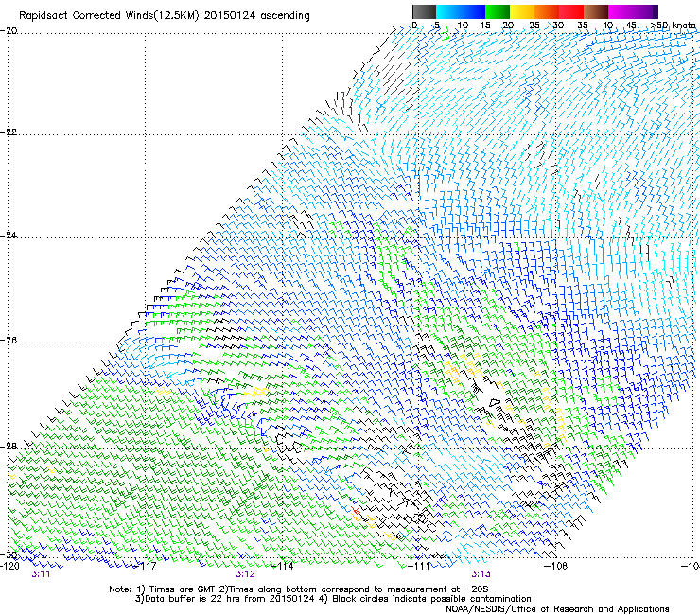Click the magenta 40-45 knots legend swatch
The width and height of the screenshot is (700, 615).
(621, 11)
